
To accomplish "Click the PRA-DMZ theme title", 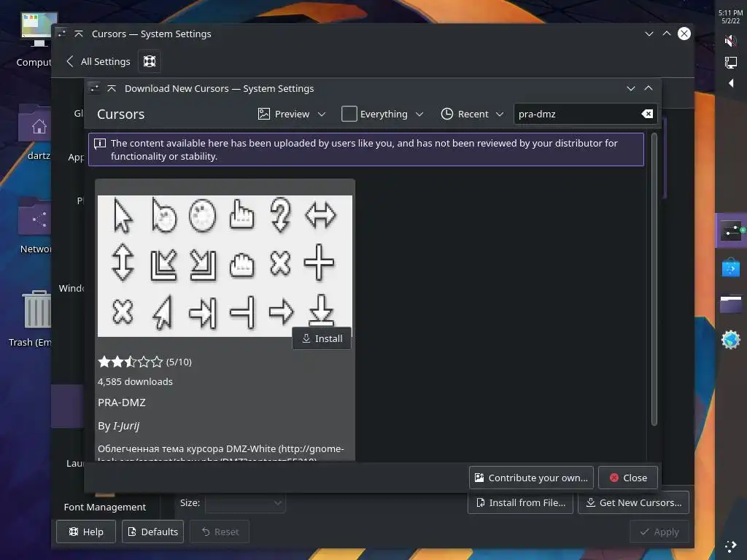I will pos(122,402).
